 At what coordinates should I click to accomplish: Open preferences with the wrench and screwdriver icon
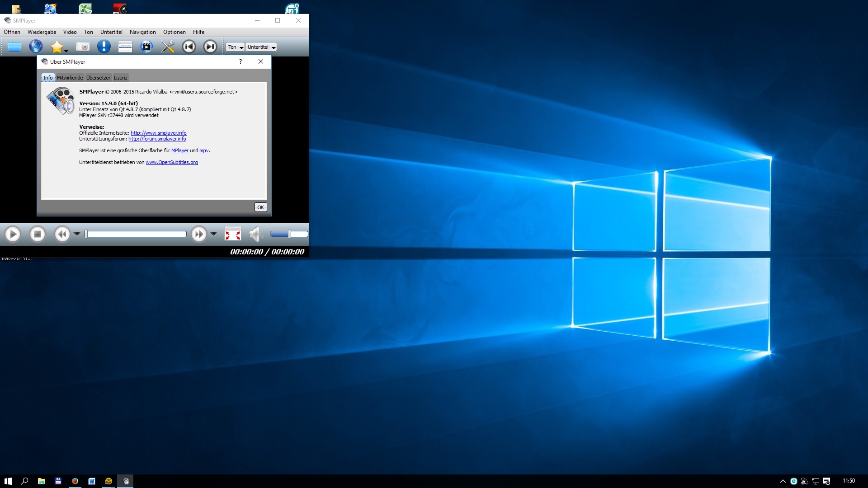[168, 47]
